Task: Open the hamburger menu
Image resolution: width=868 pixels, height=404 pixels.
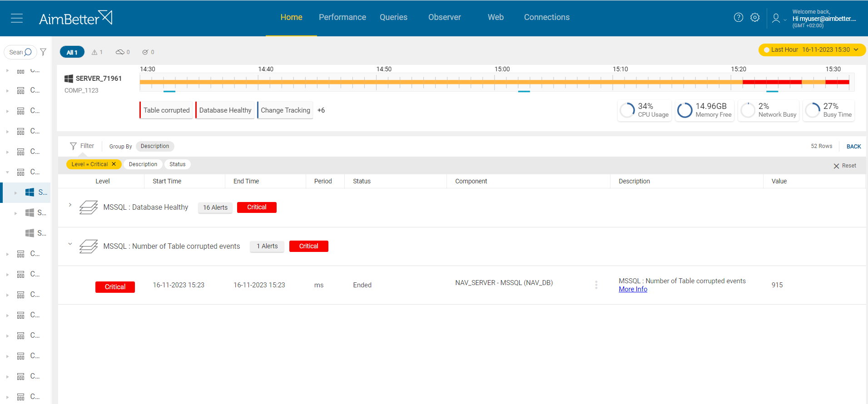Action: (17, 18)
